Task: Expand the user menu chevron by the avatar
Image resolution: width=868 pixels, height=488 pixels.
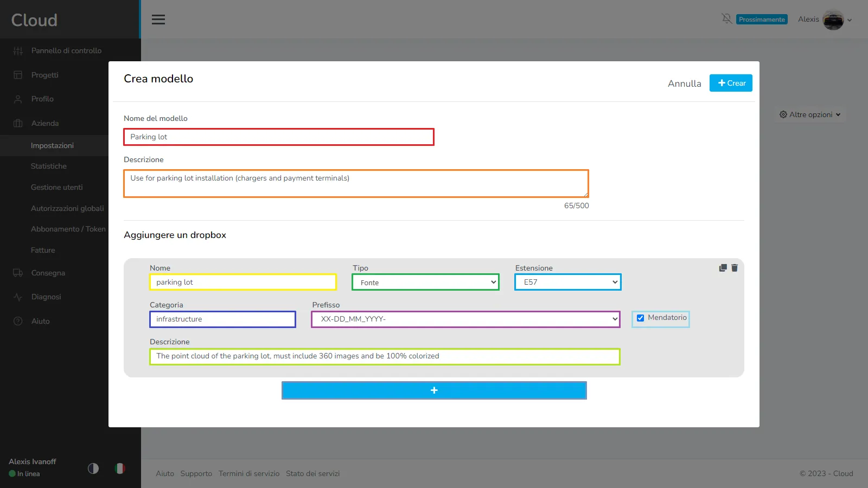Action: [850, 20]
